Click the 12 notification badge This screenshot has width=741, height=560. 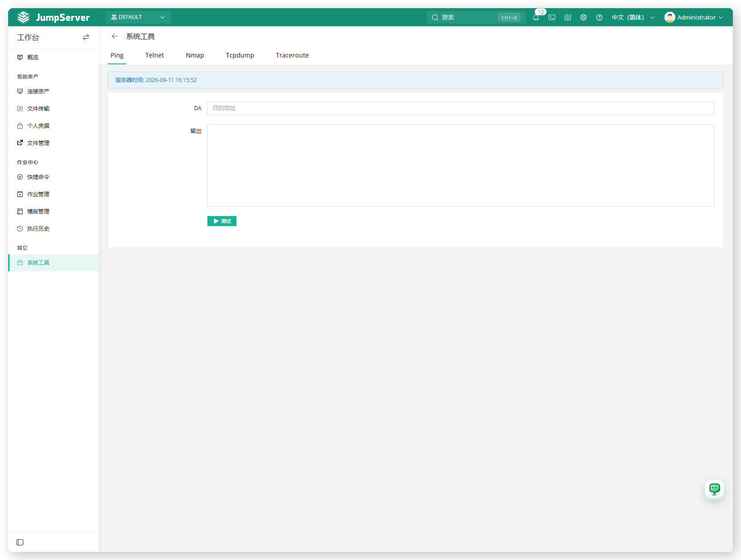tap(541, 12)
